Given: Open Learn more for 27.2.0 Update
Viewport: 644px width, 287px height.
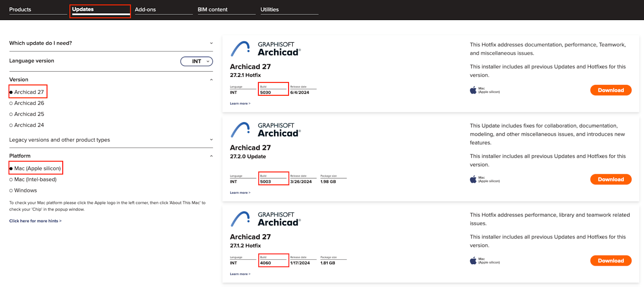Looking at the screenshot, I should [x=240, y=193].
